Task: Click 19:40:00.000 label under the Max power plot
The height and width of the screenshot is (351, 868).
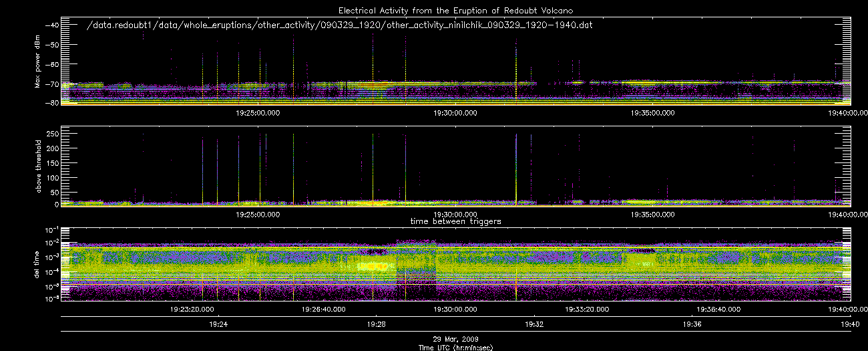Action: coord(847,113)
